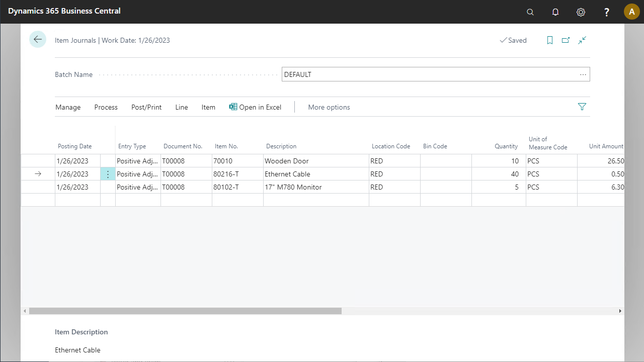Click the Unit Amount column header
Screen dimensions: 644x362
point(606,146)
